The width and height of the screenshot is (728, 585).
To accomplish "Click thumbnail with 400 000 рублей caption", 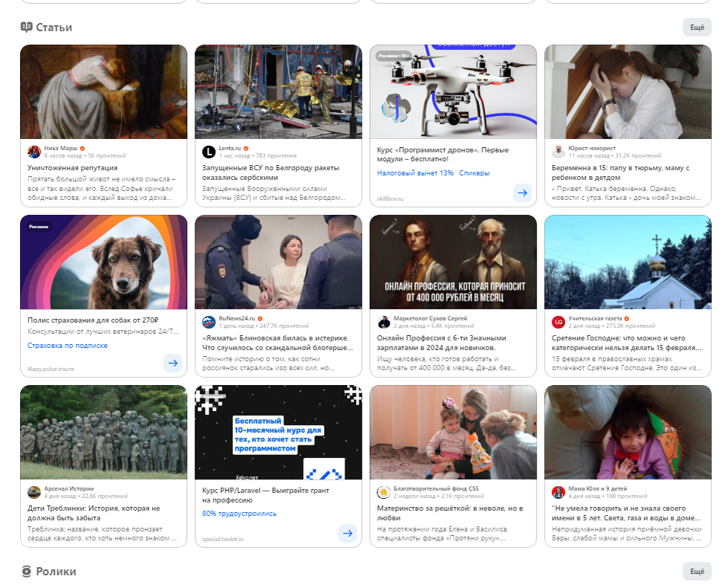I will pyautogui.click(x=453, y=262).
